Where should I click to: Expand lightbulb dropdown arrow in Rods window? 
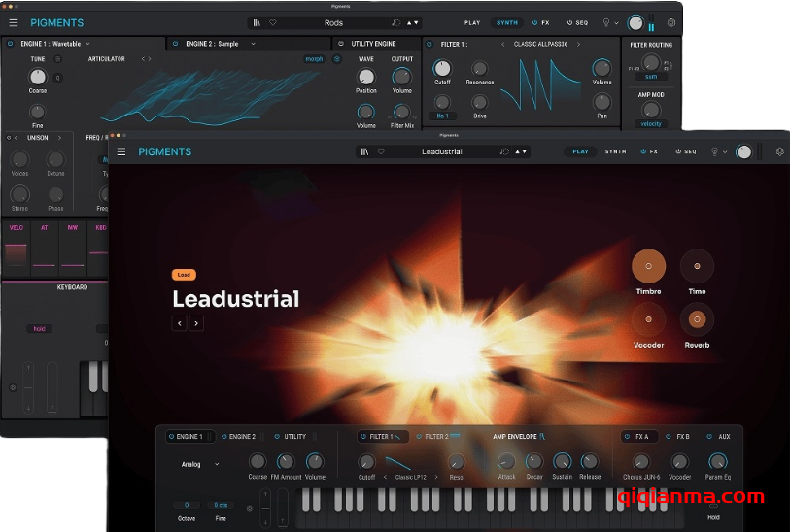616,23
